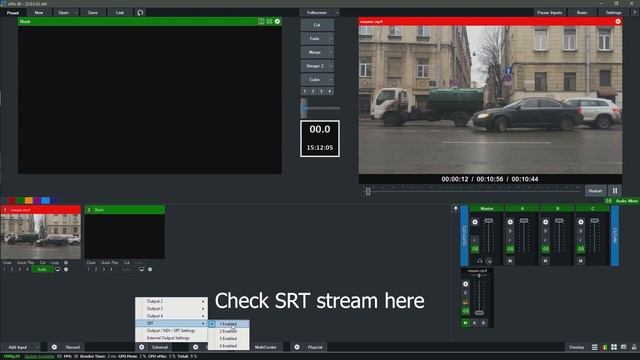The image size is (640, 360).
Task: Open Master audio channel settings gear
Action: click(475, 222)
